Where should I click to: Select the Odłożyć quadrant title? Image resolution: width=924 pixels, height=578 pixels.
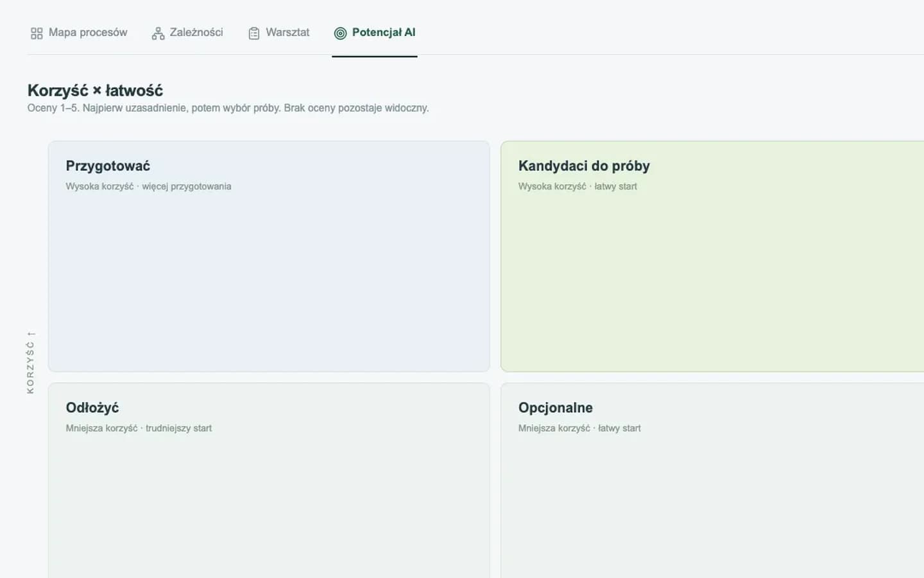point(92,408)
